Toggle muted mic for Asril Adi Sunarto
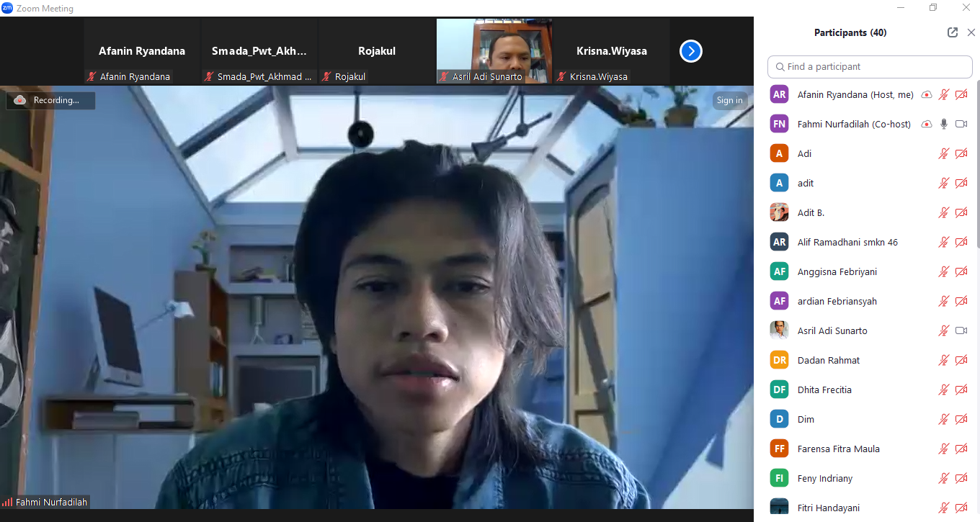This screenshot has height=522, width=980. [x=944, y=330]
